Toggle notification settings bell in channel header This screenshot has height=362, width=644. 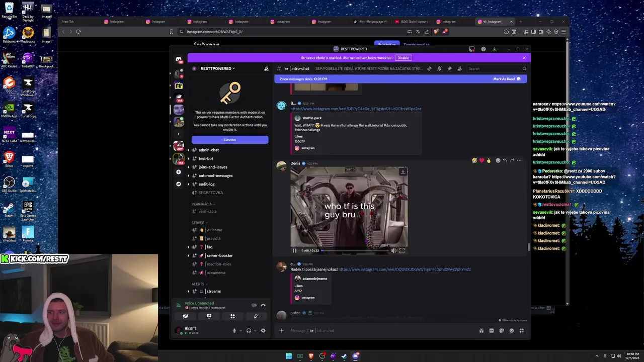(x=439, y=68)
